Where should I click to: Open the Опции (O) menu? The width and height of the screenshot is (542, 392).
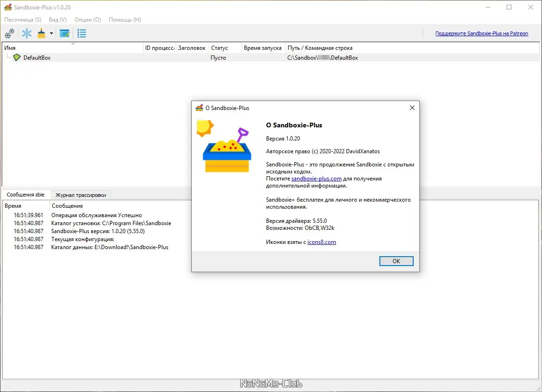87,20
